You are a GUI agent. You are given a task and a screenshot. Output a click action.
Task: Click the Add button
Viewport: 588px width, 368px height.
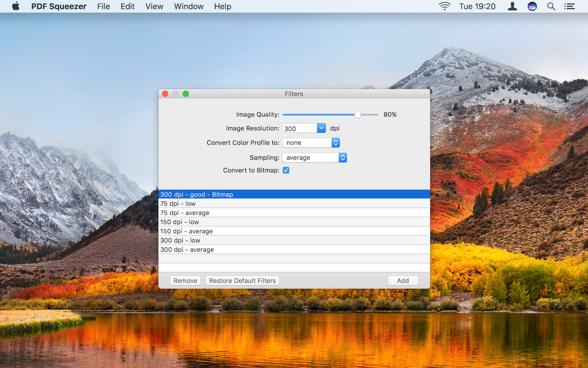[402, 280]
